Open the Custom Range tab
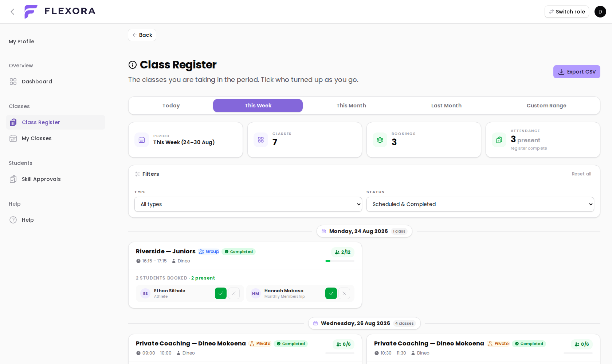 tap(546, 106)
